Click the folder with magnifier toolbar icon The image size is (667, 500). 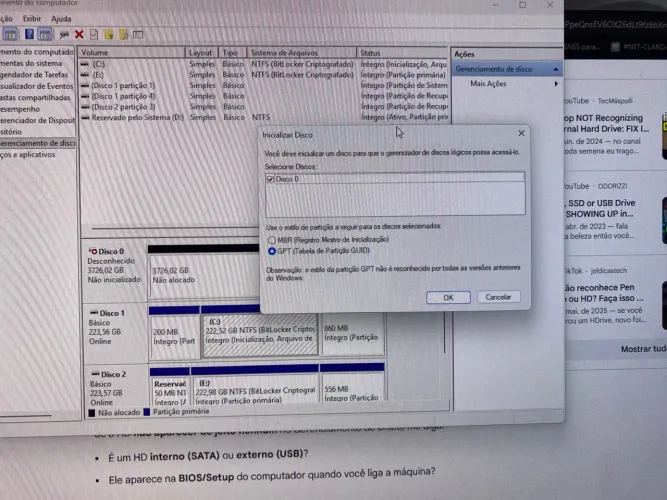123,34
